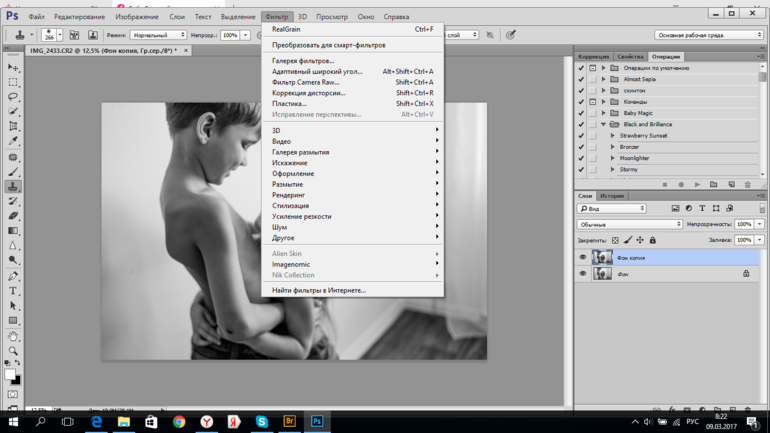770x433 pixels.
Task: Select the Pen tool
Action: [13, 276]
